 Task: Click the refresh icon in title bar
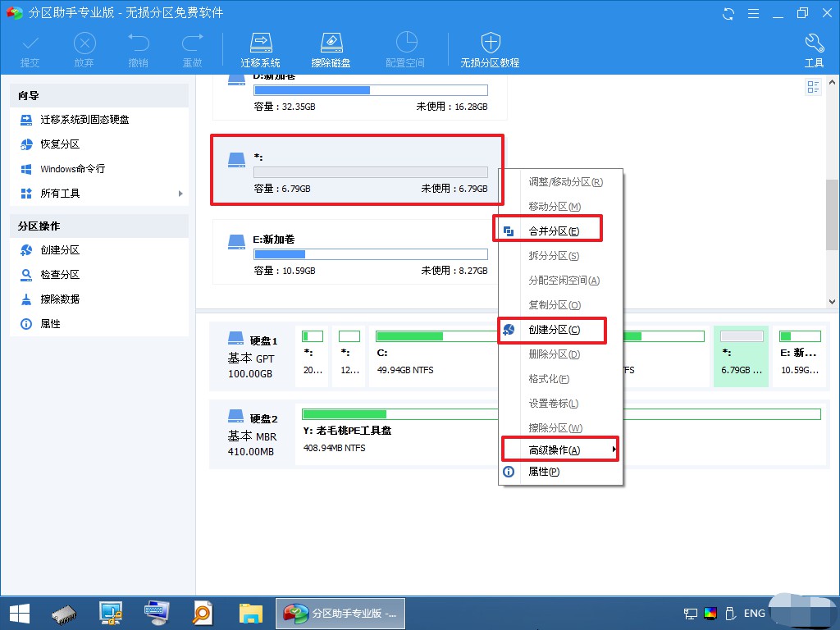(728, 13)
